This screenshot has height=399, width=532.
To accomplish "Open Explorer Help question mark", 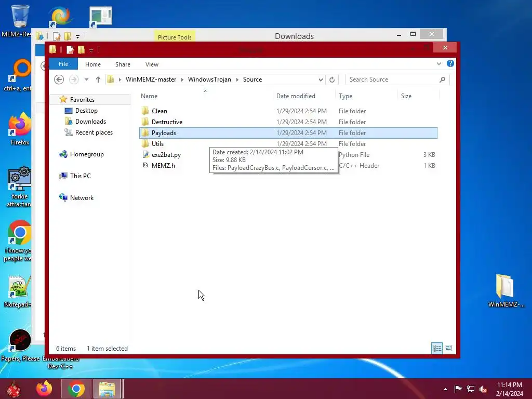I will (450, 63).
